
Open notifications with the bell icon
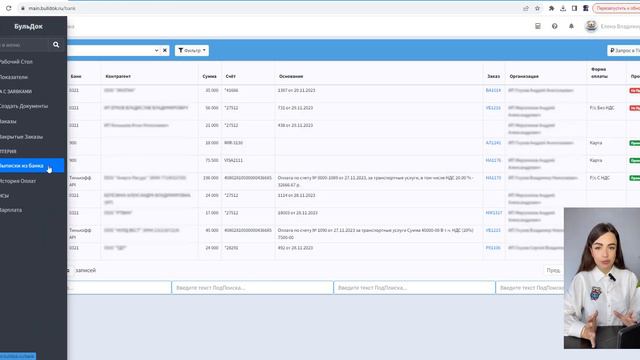(x=571, y=26)
